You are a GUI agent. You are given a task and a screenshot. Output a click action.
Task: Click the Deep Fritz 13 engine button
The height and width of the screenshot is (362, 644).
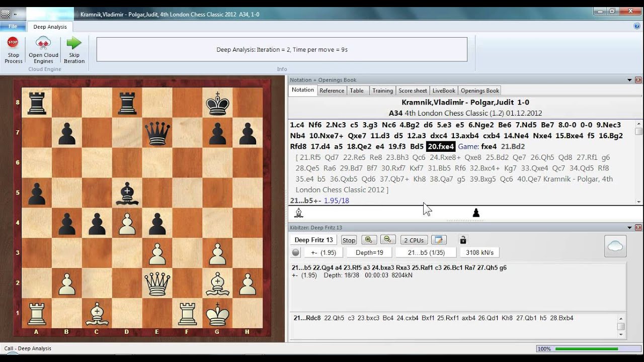point(313,240)
